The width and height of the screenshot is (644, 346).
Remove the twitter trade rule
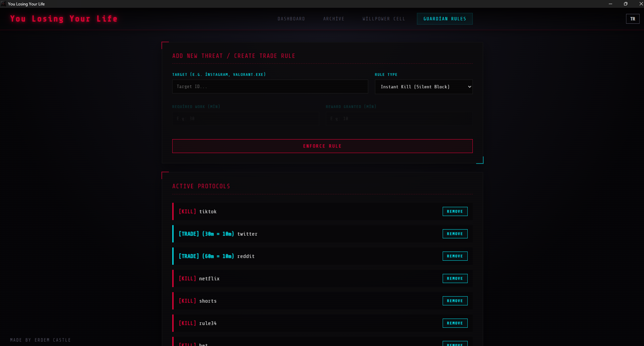pos(455,234)
